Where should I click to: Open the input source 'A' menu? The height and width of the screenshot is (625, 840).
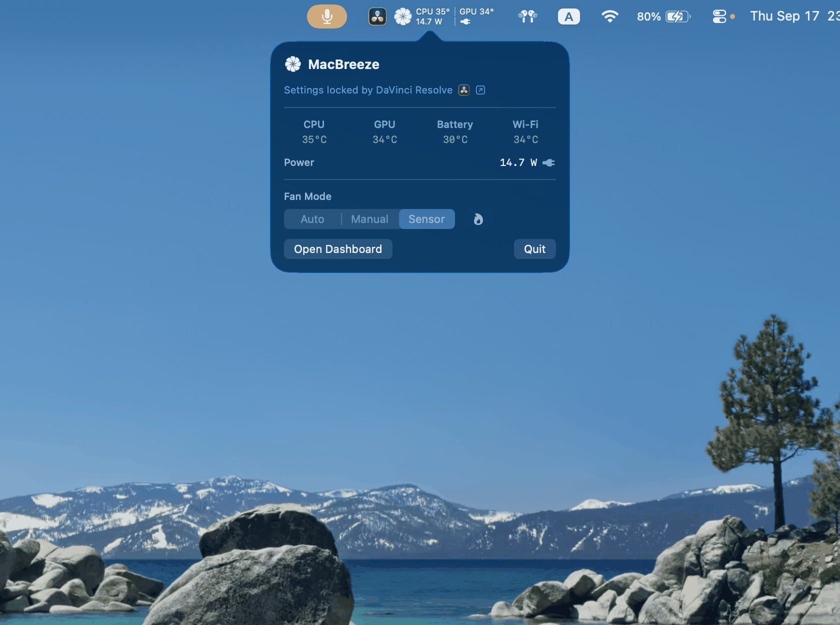569,16
